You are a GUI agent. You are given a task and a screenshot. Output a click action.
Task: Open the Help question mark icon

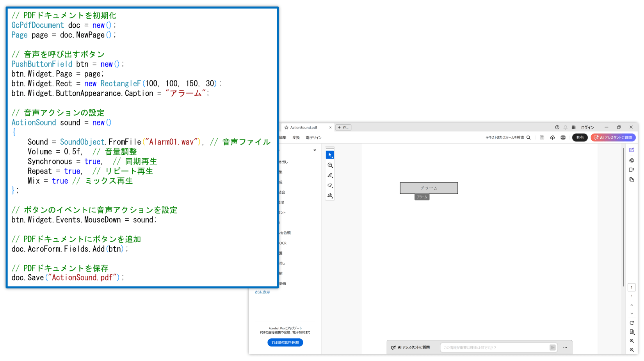(557, 127)
